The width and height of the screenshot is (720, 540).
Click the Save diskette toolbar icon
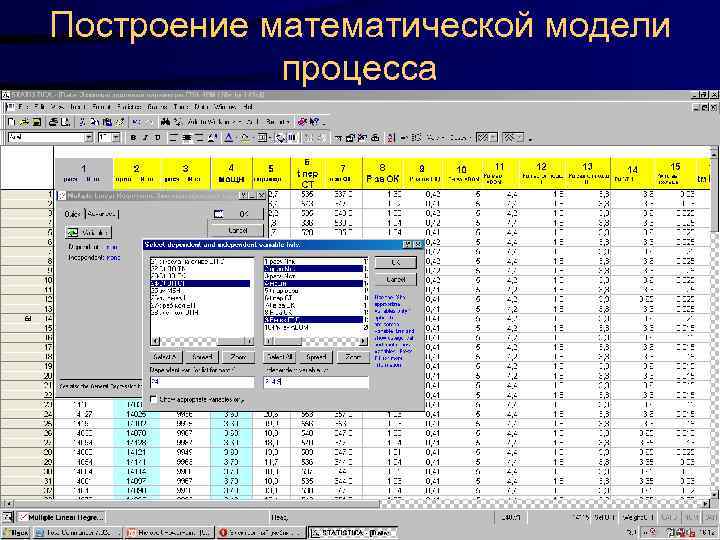coord(37,122)
